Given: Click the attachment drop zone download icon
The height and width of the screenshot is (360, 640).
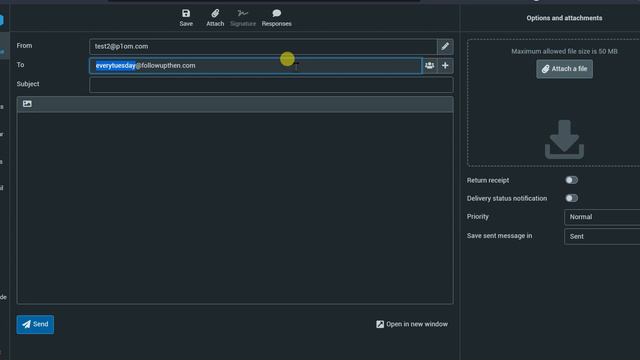Looking at the screenshot, I should point(564,139).
